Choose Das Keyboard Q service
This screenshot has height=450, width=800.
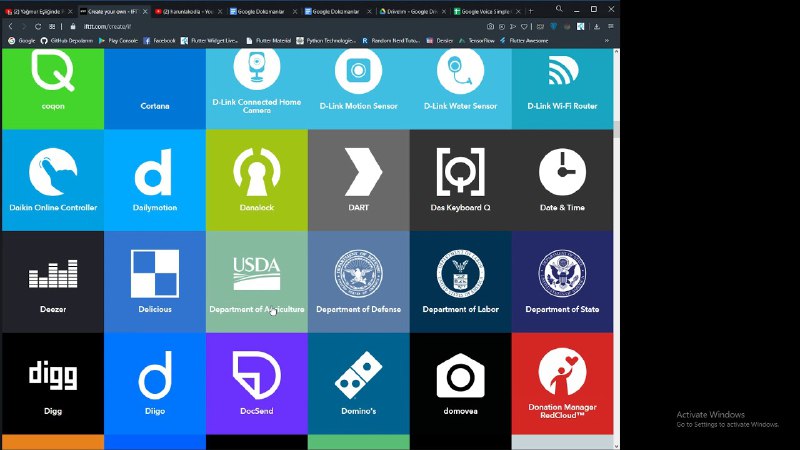pos(460,180)
